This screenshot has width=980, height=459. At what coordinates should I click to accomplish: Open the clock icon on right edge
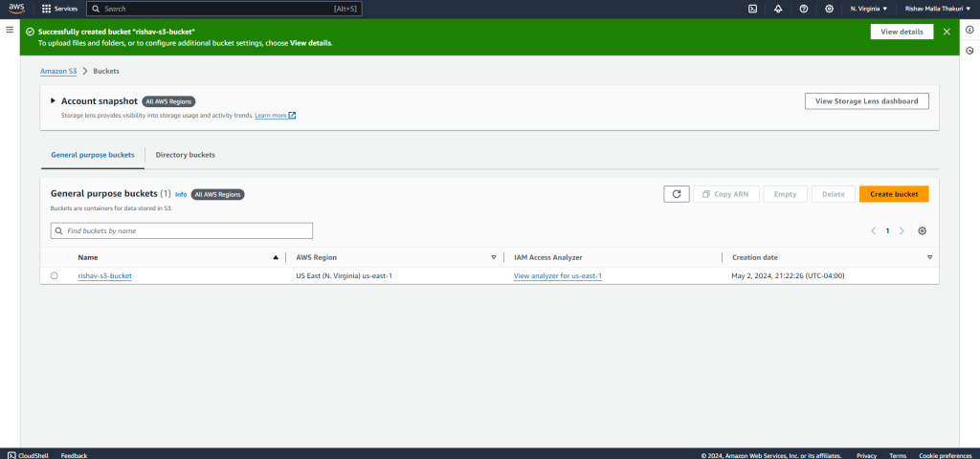[x=969, y=51]
